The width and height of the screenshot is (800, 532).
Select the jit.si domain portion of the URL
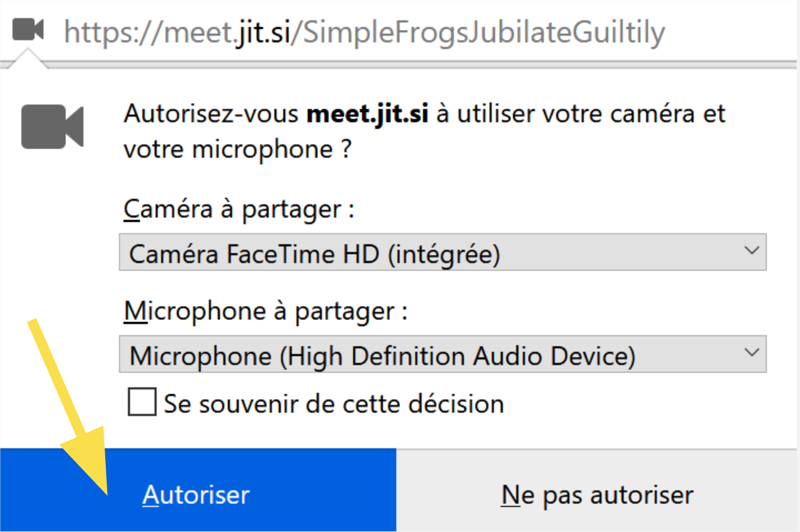(x=263, y=32)
